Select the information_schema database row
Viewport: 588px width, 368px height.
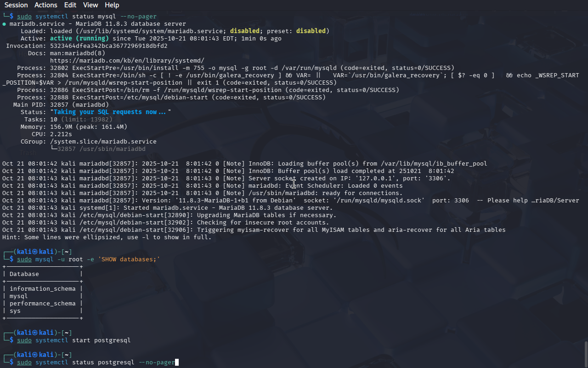[42, 289]
